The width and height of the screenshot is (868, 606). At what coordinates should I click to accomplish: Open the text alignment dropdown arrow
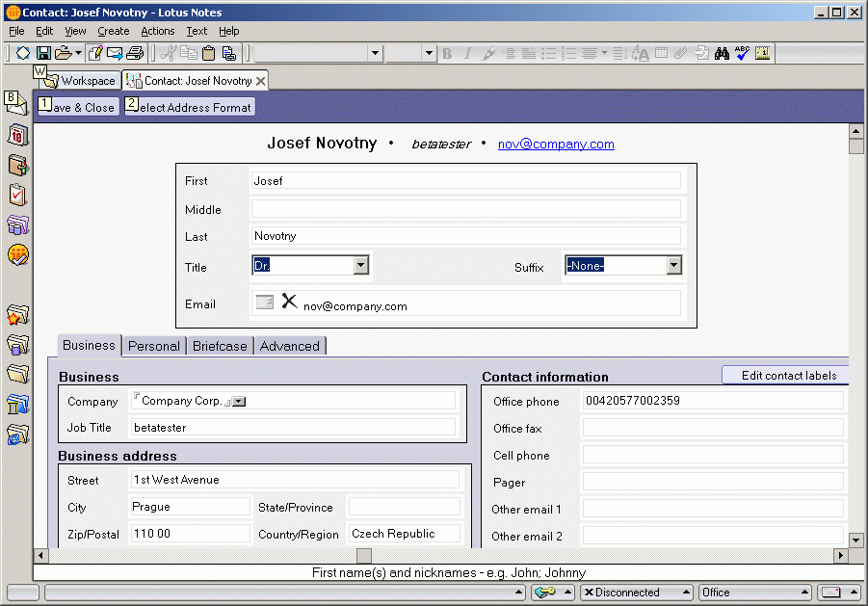pyautogui.click(x=604, y=53)
